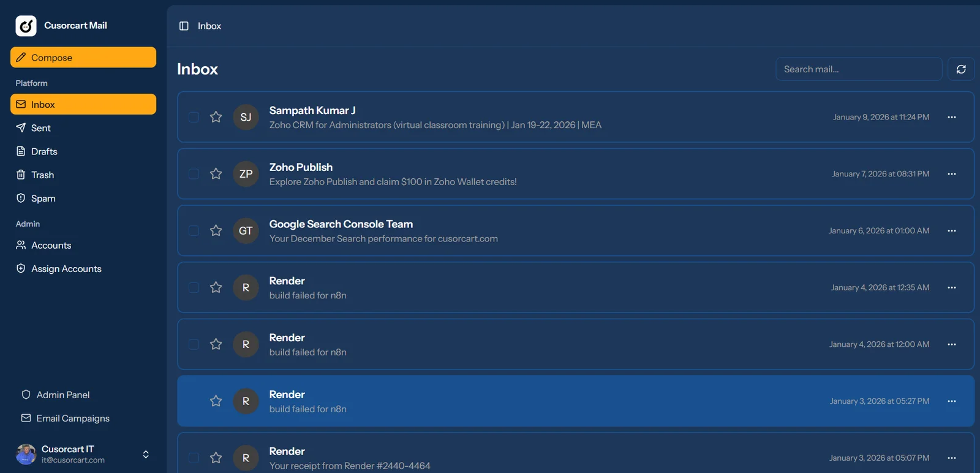Star the Render email from 12:35 AM
This screenshot has height=473, width=980.
[216, 287]
